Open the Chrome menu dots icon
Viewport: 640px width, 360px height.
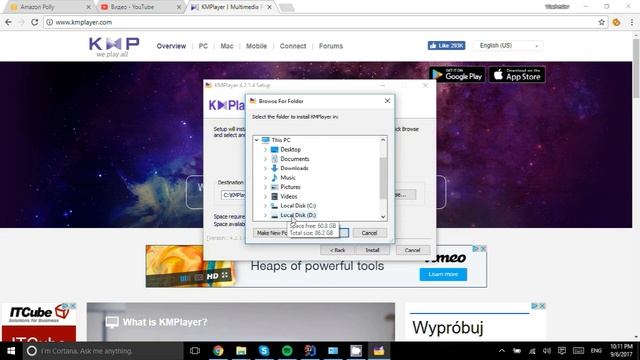(632, 22)
